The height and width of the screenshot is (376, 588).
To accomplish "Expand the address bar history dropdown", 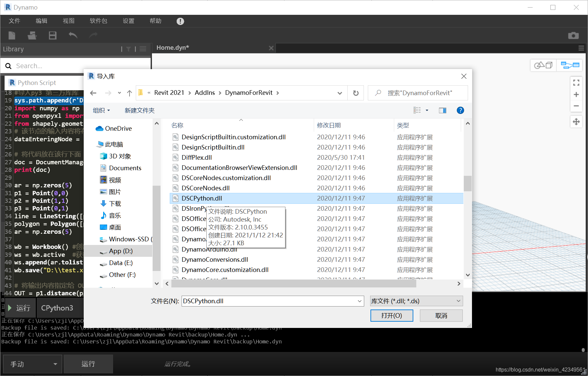I will point(340,93).
